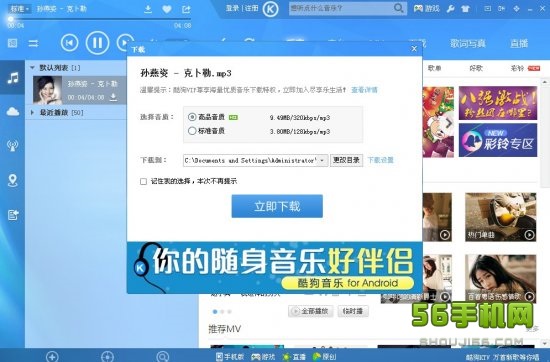Screen dimensions: 550x362
Task: Open 游戏 in the bottom bar
Action: click(x=263, y=357)
